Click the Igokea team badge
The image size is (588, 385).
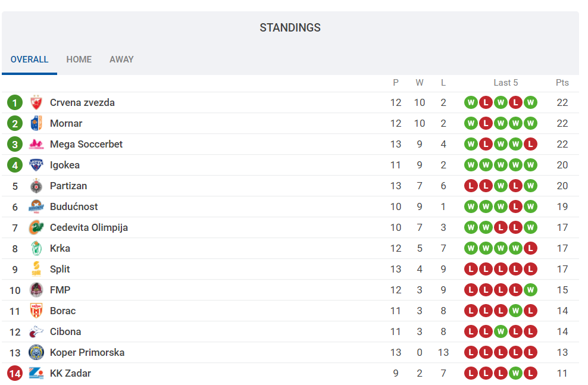36,165
